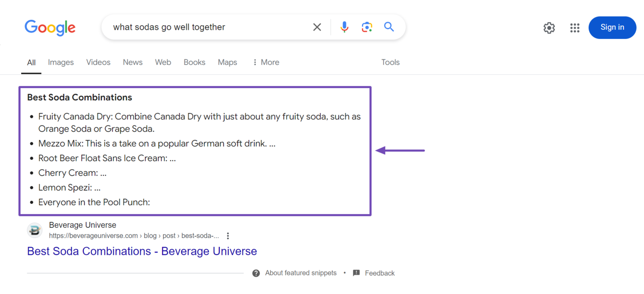The height and width of the screenshot is (294, 644).
Task: Open the three-dot menu beside the Beverage Universe URL
Action: (228, 236)
